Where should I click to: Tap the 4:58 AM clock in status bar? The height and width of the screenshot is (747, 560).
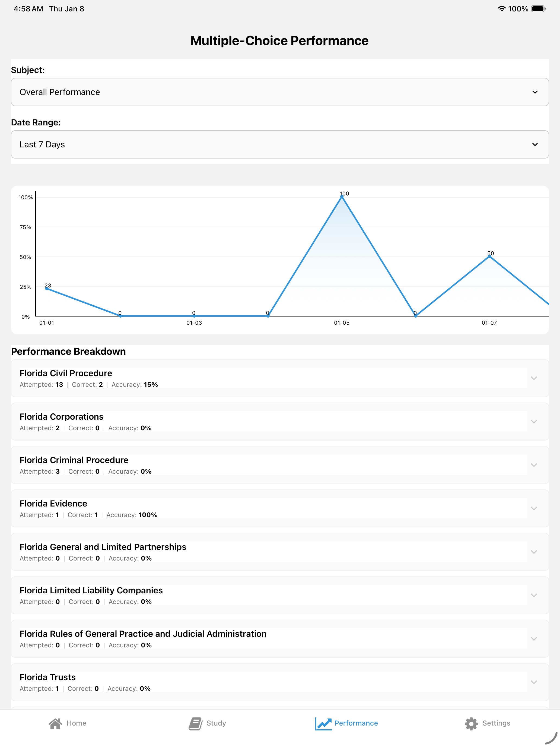coord(28,9)
